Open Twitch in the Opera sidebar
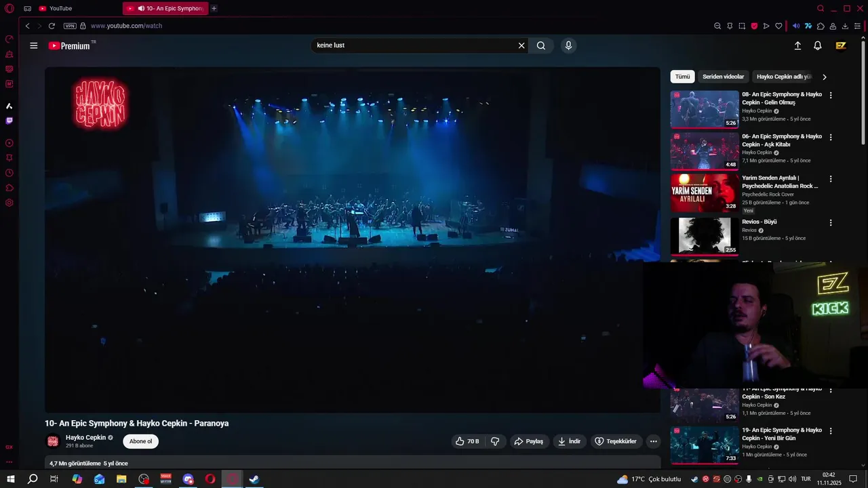Screen dimensions: 868x488 pos(9,121)
